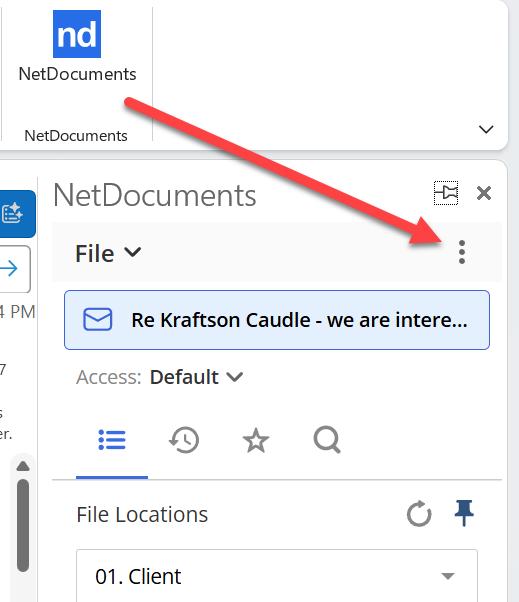Image resolution: width=519 pixels, height=602 pixels.
Task: Select the Re Kraftson Caudle email item
Action: 277,320
